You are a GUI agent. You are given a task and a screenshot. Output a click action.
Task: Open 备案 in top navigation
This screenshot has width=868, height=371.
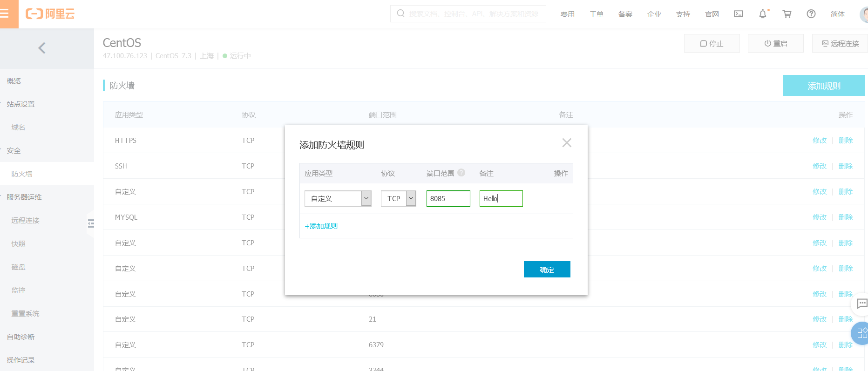pos(625,14)
